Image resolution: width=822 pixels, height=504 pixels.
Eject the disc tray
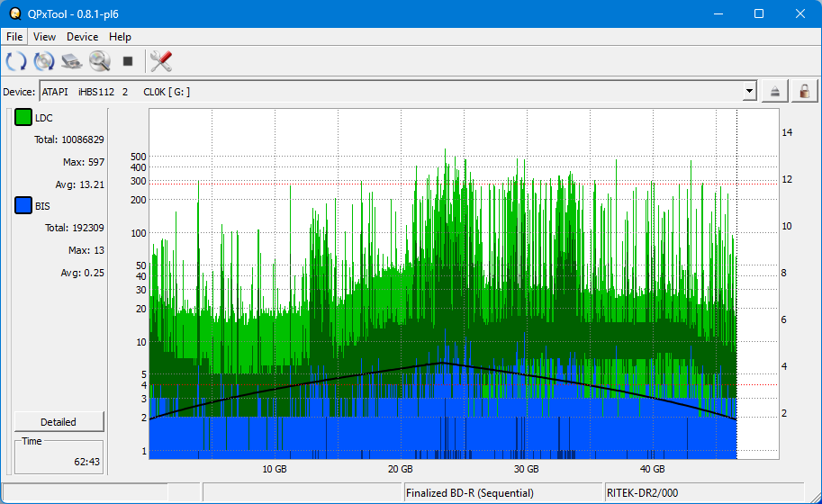pos(775,91)
